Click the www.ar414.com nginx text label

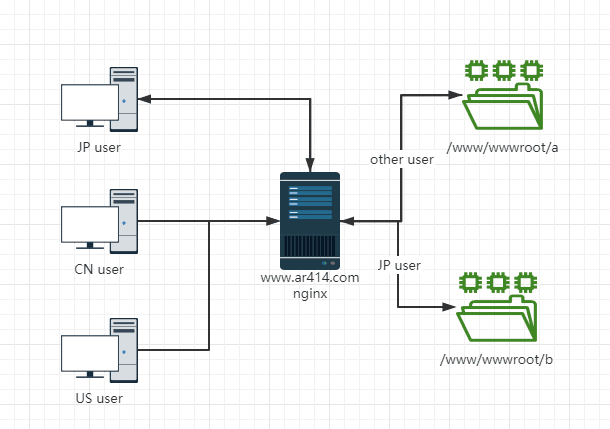click(x=309, y=286)
